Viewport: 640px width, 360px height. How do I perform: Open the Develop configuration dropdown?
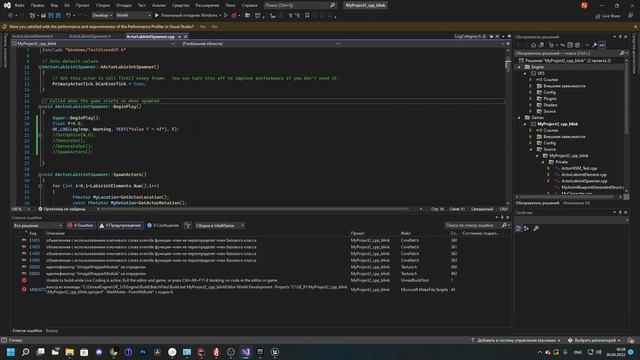pos(102,16)
